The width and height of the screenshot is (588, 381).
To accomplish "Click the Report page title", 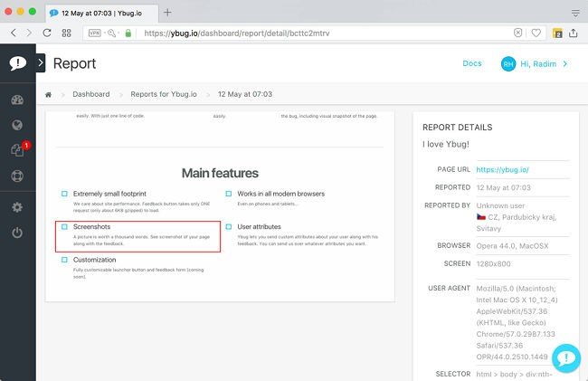I will (74, 63).
